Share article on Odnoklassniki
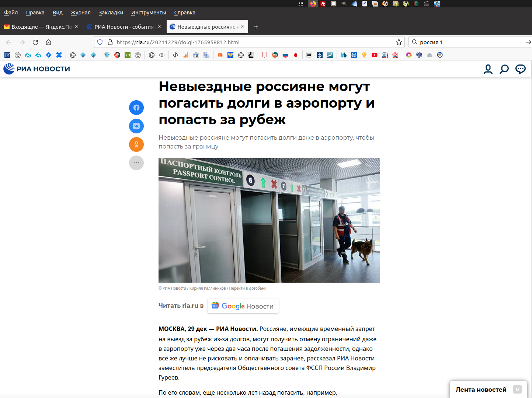Image resolution: width=532 pixels, height=398 pixels. tap(136, 144)
